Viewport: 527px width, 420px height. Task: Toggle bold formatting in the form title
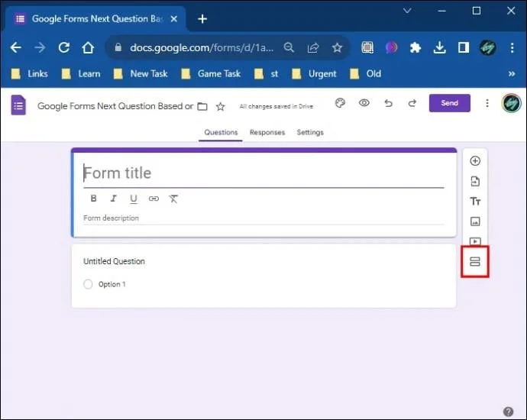pyautogui.click(x=94, y=199)
